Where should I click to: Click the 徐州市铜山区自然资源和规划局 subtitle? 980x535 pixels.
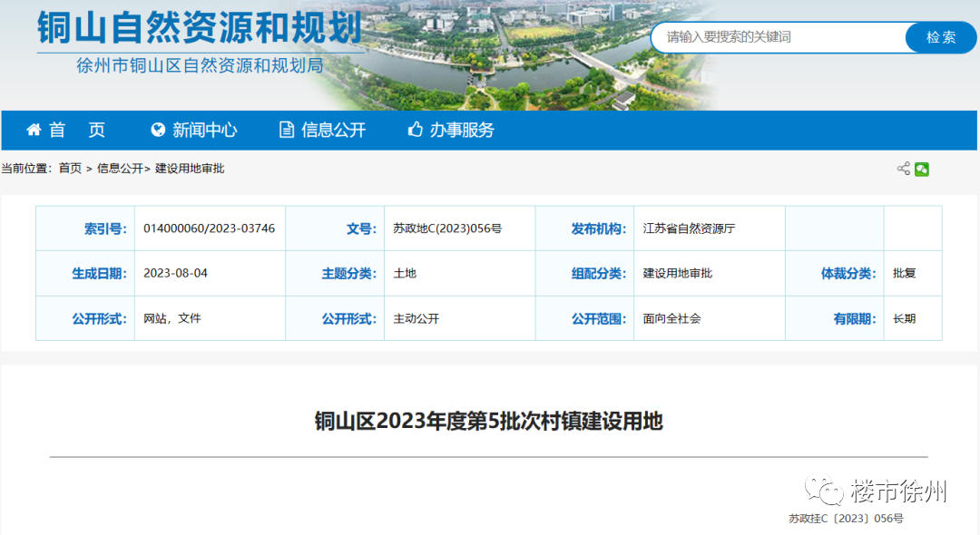coord(200,65)
